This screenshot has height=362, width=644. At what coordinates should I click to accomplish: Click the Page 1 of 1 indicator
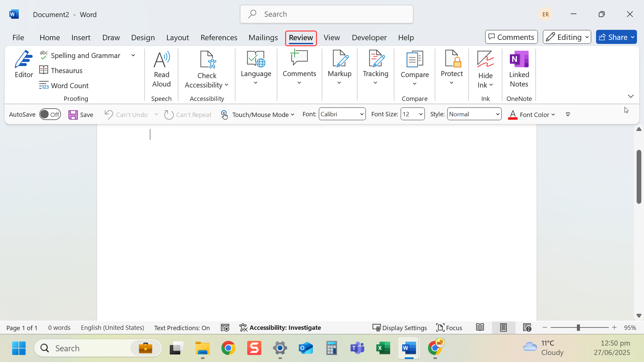22,327
